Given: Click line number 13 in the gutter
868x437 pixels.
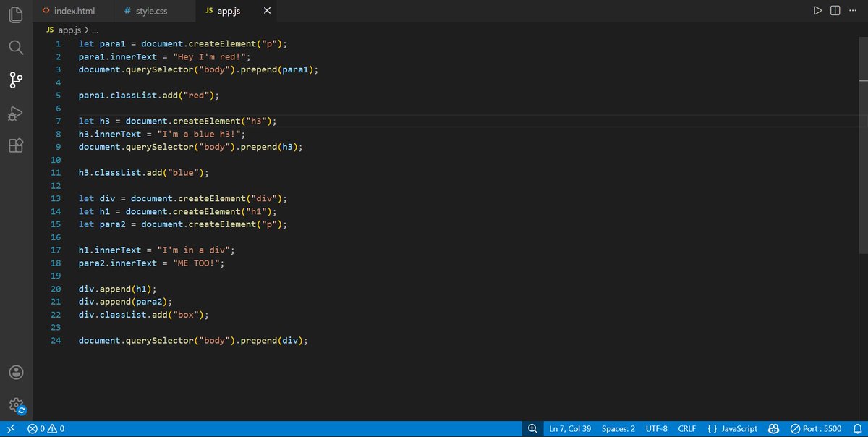Looking at the screenshot, I should (x=56, y=198).
